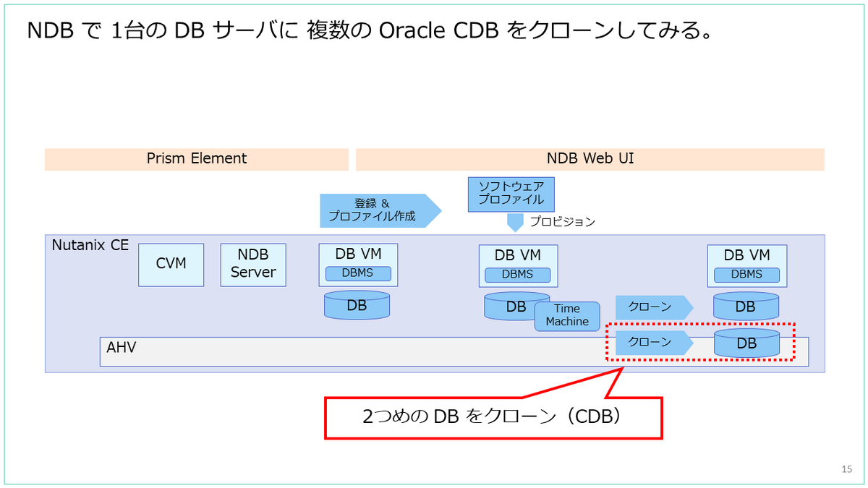
Task: Click the 'NDB Web UI' header bar
Action: (590, 159)
